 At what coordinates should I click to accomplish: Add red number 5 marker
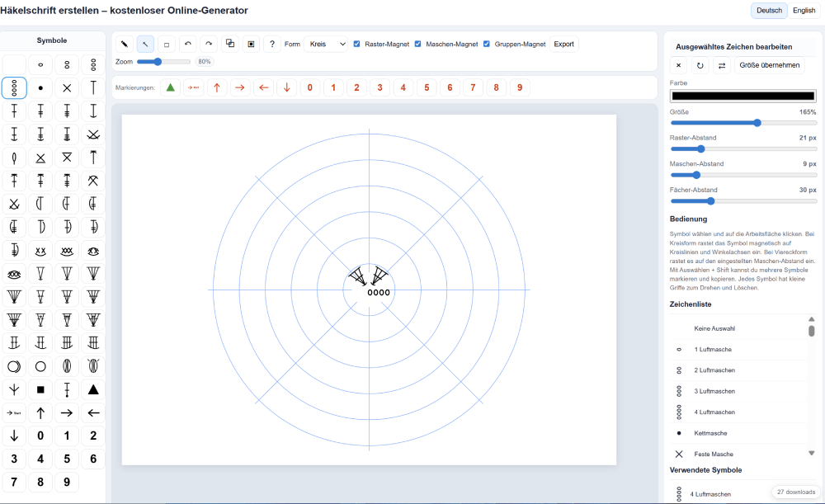click(x=427, y=87)
